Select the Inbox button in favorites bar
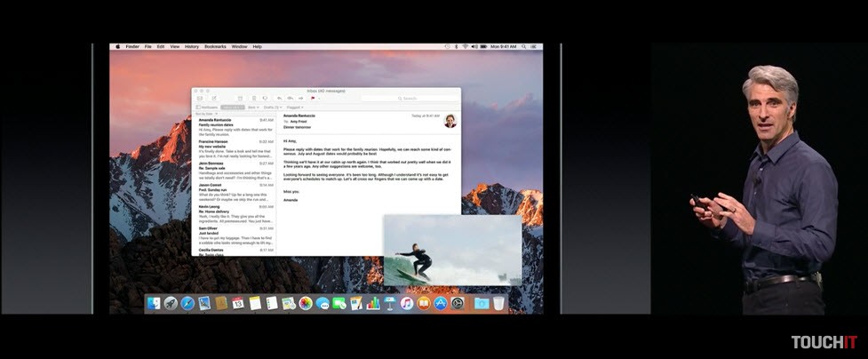This screenshot has height=359, width=868. point(232,107)
